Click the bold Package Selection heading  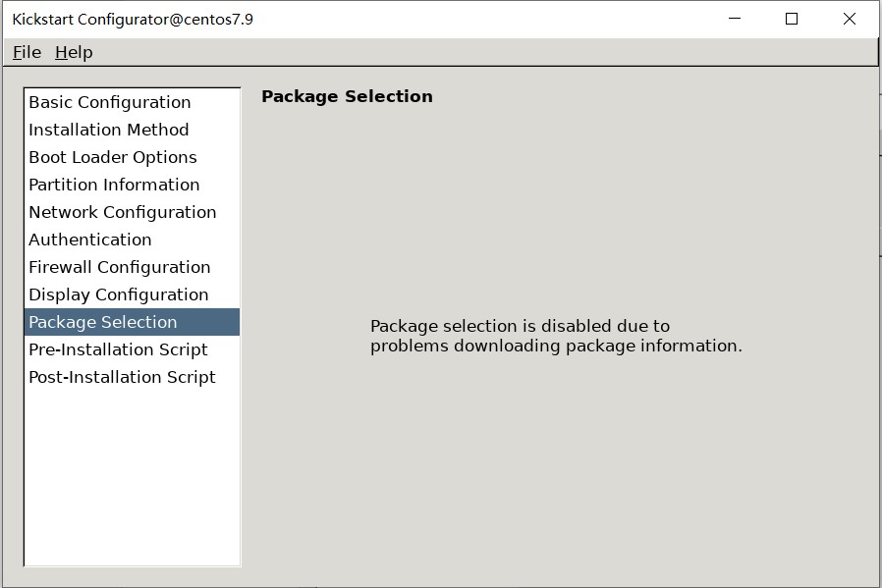[x=347, y=96]
